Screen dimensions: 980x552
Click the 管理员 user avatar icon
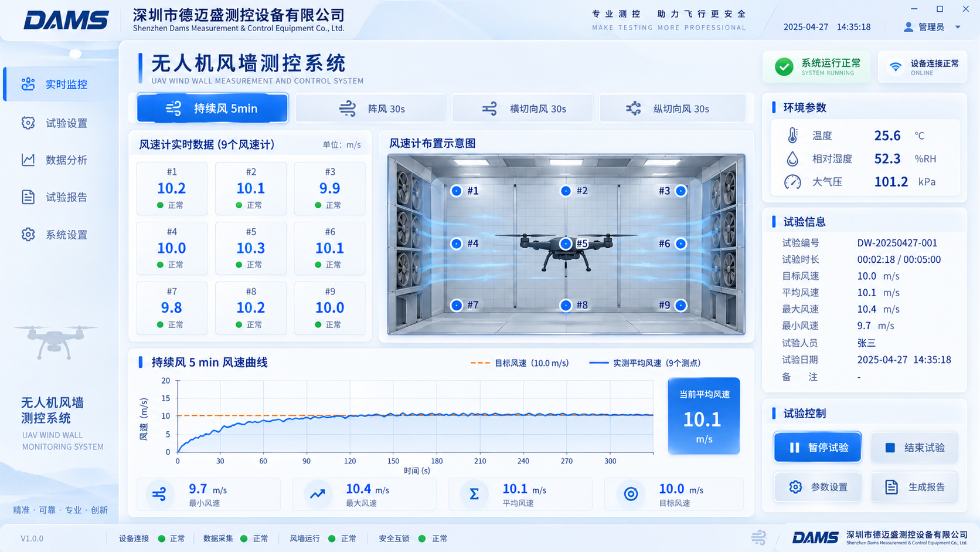coord(908,27)
